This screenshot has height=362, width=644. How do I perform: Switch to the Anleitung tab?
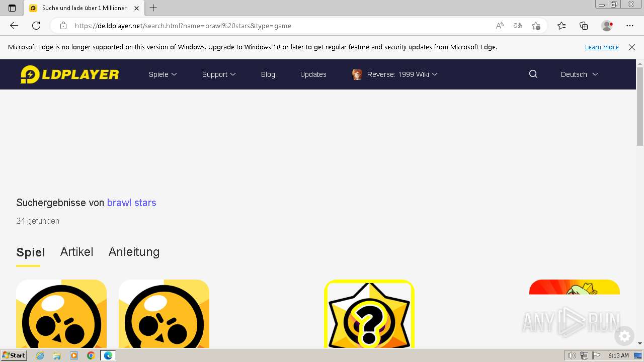click(x=134, y=252)
